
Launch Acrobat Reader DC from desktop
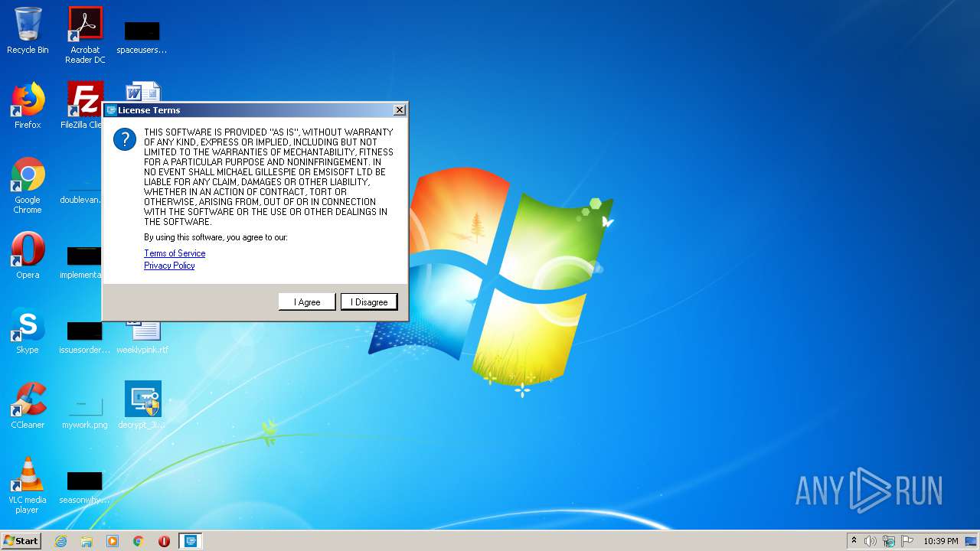coord(85,34)
